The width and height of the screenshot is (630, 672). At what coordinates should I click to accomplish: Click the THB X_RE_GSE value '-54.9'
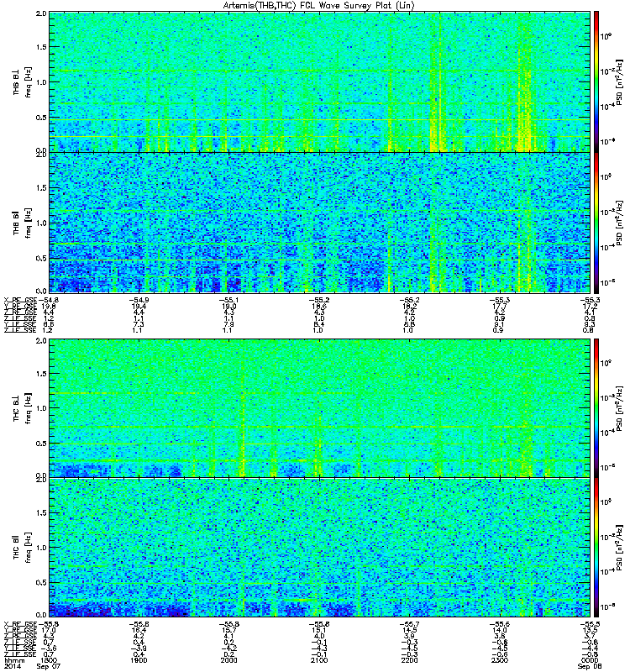click(139, 300)
